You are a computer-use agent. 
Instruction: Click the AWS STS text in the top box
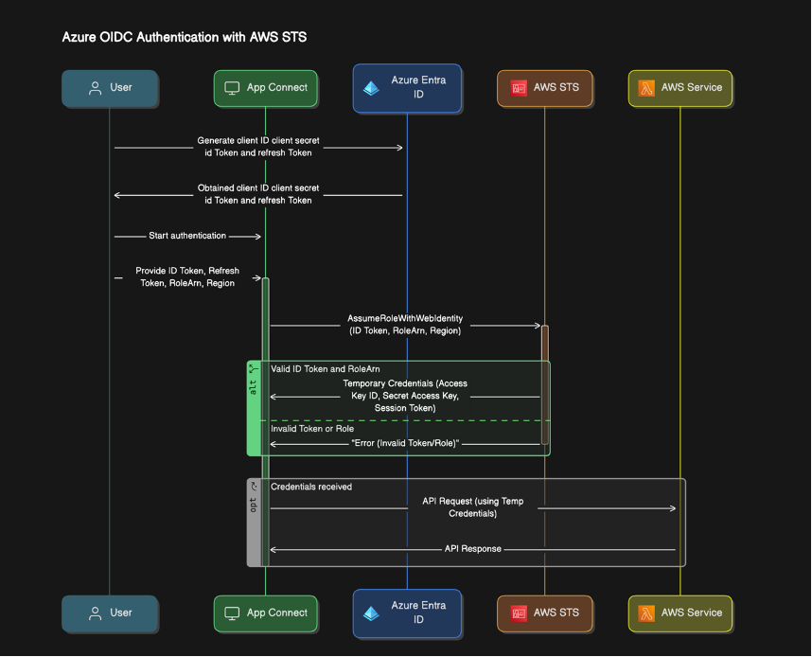coord(556,87)
